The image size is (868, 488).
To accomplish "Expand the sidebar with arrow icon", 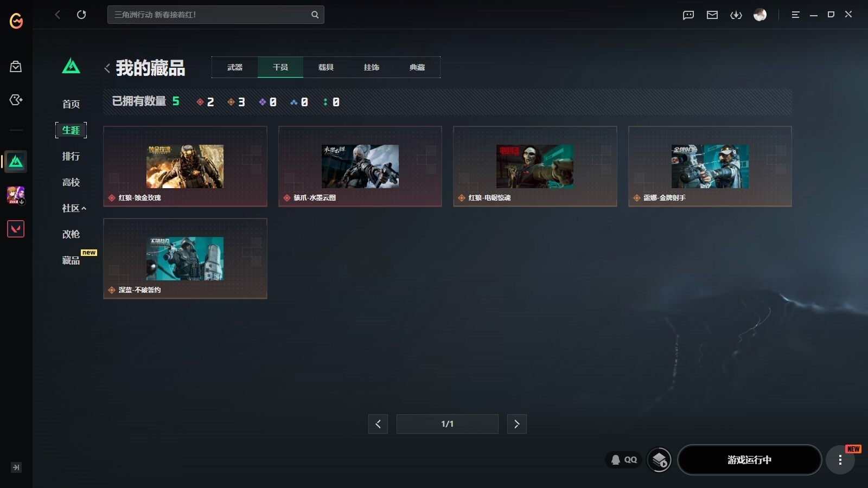I will (16, 467).
